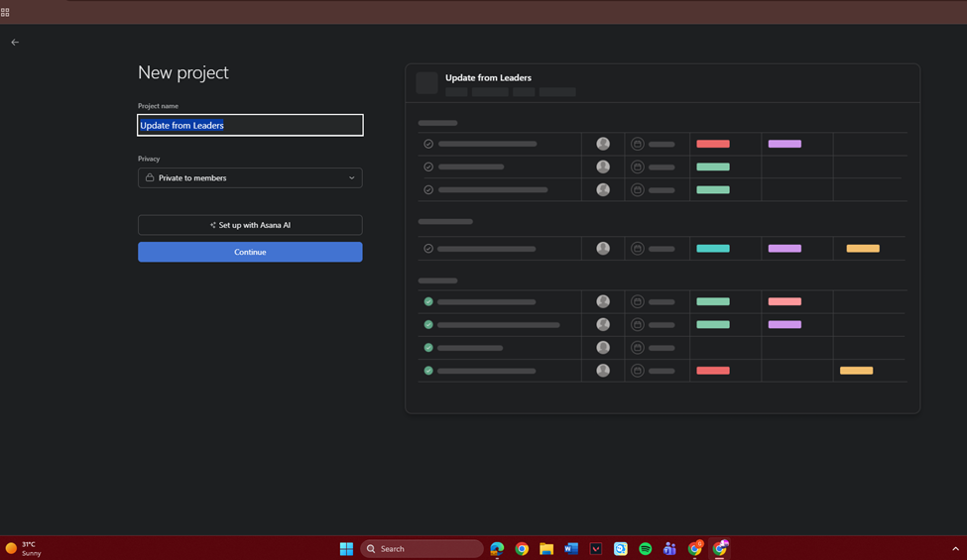Screen dimensions: 967x560
Task: Open File Explorer from the taskbar
Action: [x=546, y=548]
